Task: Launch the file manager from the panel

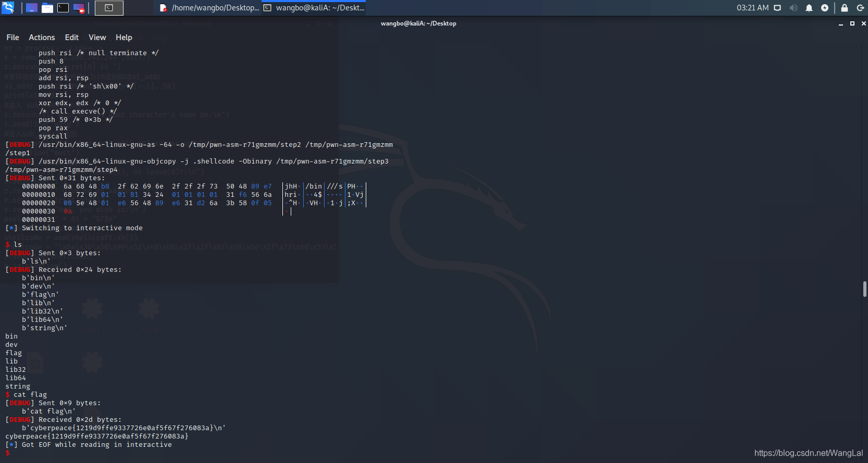Action: coord(47,8)
